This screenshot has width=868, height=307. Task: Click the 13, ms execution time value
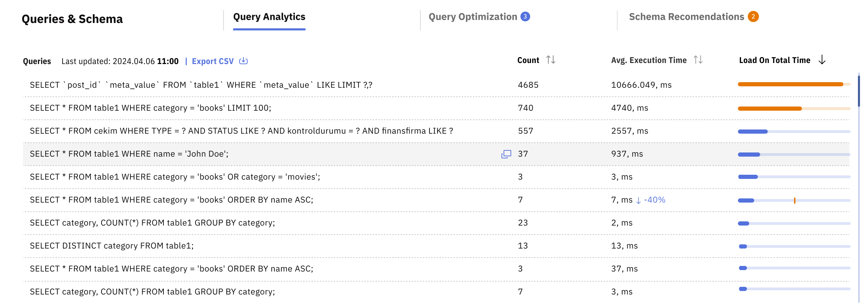[x=625, y=246]
